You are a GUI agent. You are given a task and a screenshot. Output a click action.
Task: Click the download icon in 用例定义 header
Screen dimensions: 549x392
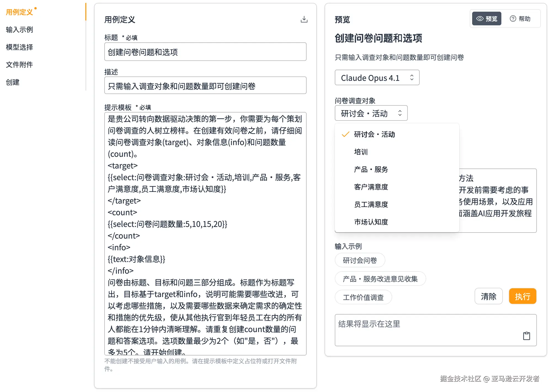[304, 19]
